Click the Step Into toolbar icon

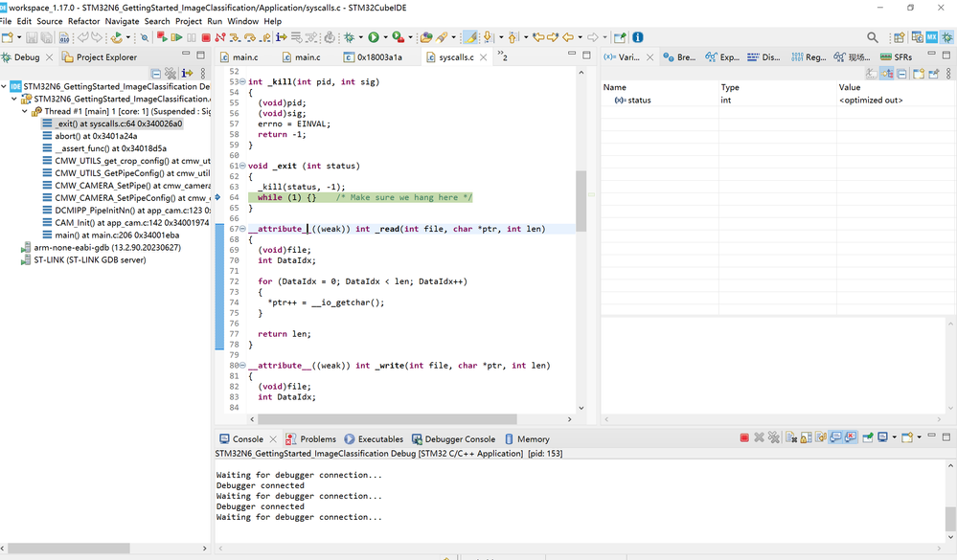tap(233, 37)
